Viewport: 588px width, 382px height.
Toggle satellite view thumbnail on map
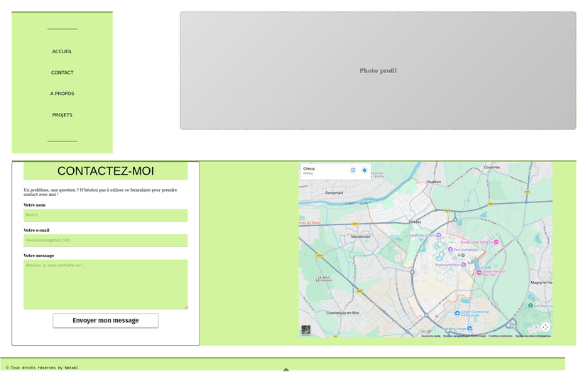(306, 329)
